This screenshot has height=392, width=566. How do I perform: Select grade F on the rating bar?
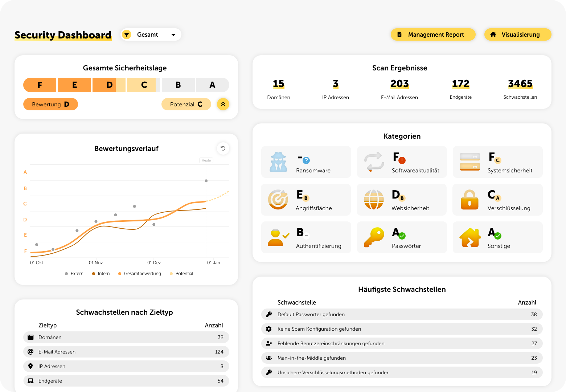pyautogui.click(x=40, y=85)
